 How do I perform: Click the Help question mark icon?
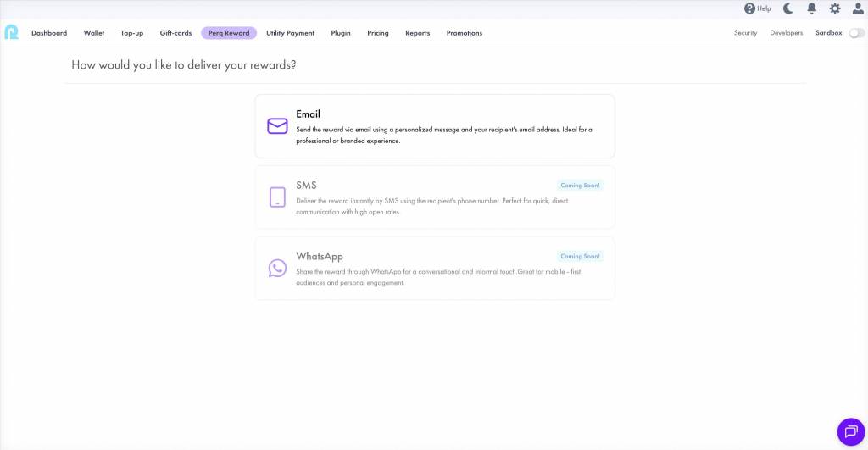pyautogui.click(x=749, y=8)
